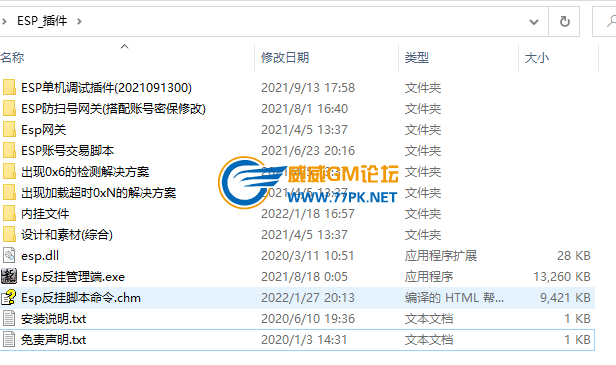
Task: Click the 应用程序 type of Esp反挂管理端.exe
Action: 429,277
